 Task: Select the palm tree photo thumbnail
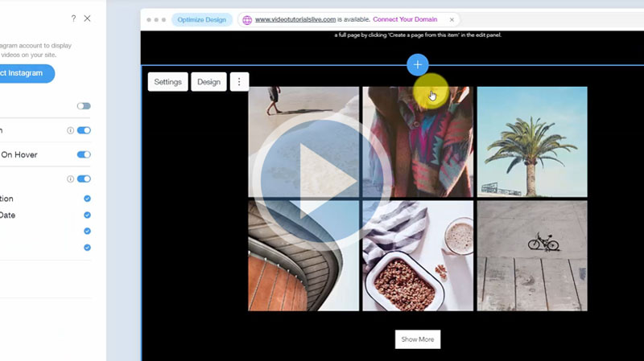(532, 142)
